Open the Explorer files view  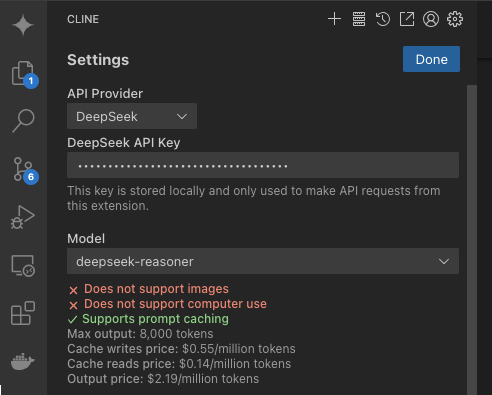(24, 74)
